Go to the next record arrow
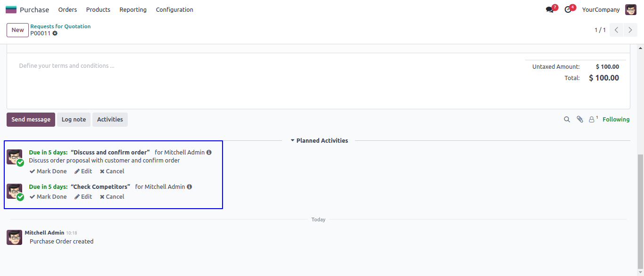This screenshot has height=276, width=644. click(630, 30)
